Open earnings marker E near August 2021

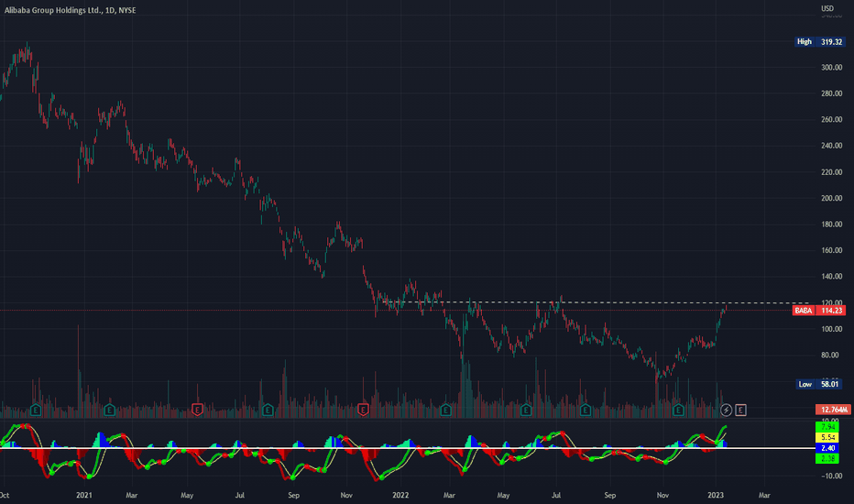[x=268, y=410]
